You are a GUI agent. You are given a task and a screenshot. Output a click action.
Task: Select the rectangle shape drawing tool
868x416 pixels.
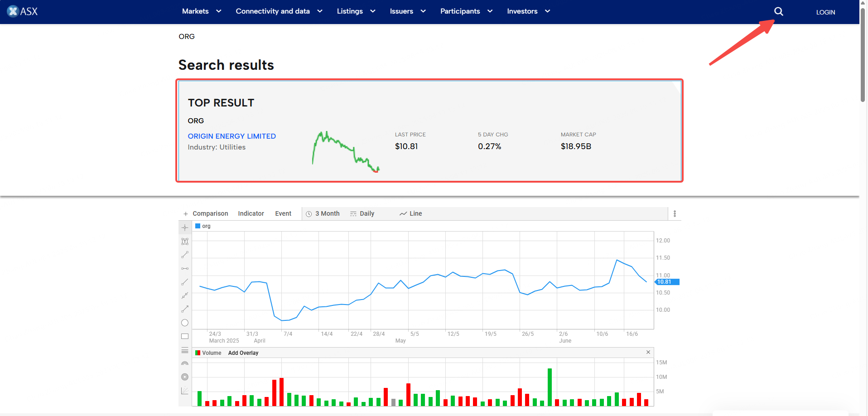(x=185, y=336)
